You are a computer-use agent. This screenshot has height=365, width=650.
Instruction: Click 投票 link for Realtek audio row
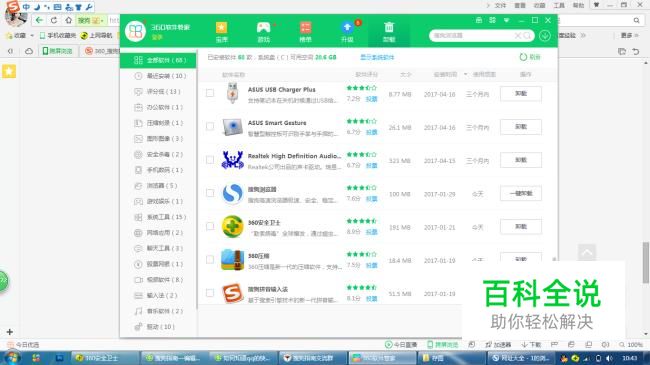point(371,165)
